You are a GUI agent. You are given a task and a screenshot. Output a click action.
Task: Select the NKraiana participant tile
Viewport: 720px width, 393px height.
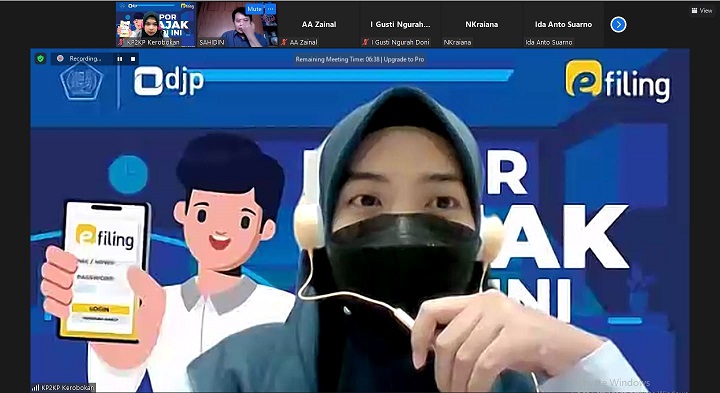[481, 24]
